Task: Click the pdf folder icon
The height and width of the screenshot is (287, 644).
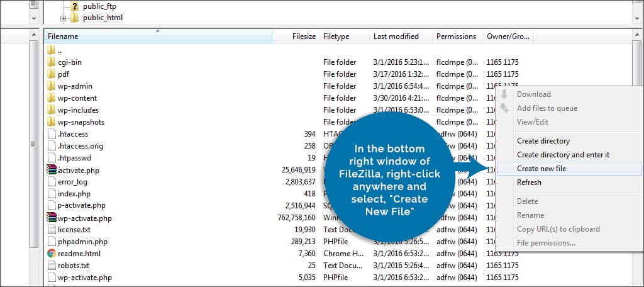Action: pyautogui.click(x=51, y=74)
